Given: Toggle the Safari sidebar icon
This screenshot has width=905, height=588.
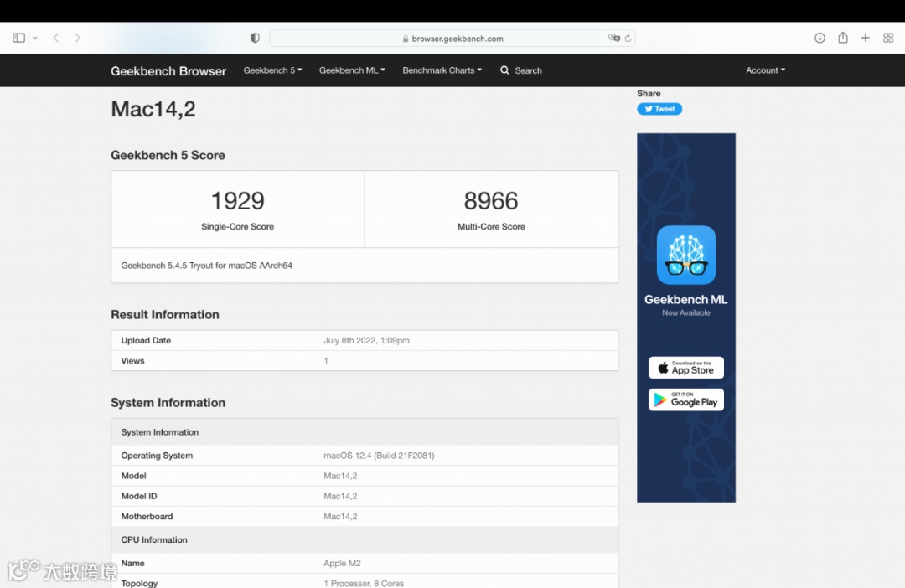Looking at the screenshot, I should click(18, 38).
